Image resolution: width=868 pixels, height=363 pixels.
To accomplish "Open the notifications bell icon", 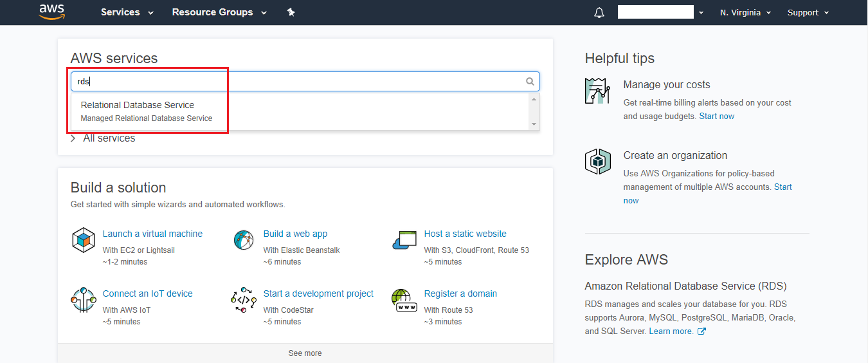I will tap(599, 12).
